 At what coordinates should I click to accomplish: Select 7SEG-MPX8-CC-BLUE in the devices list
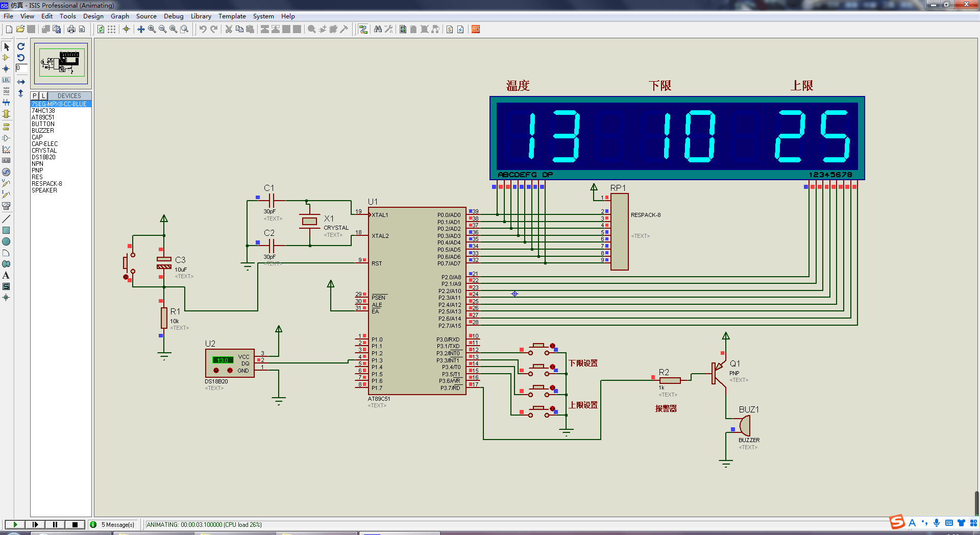(x=61, y=104)
